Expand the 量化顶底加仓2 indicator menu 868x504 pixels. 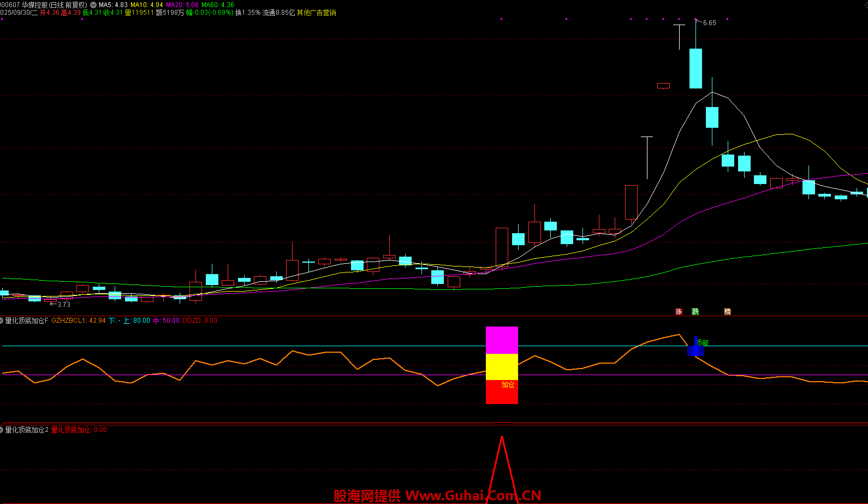[2, 430]
